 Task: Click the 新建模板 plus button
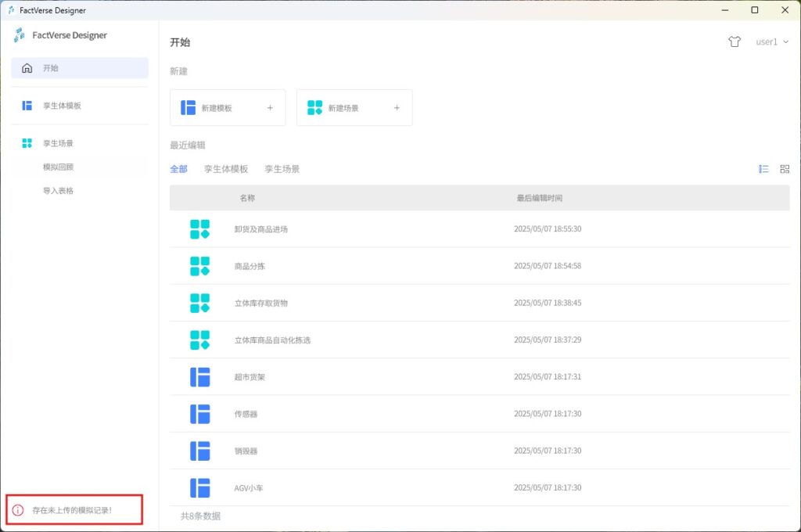270,108
